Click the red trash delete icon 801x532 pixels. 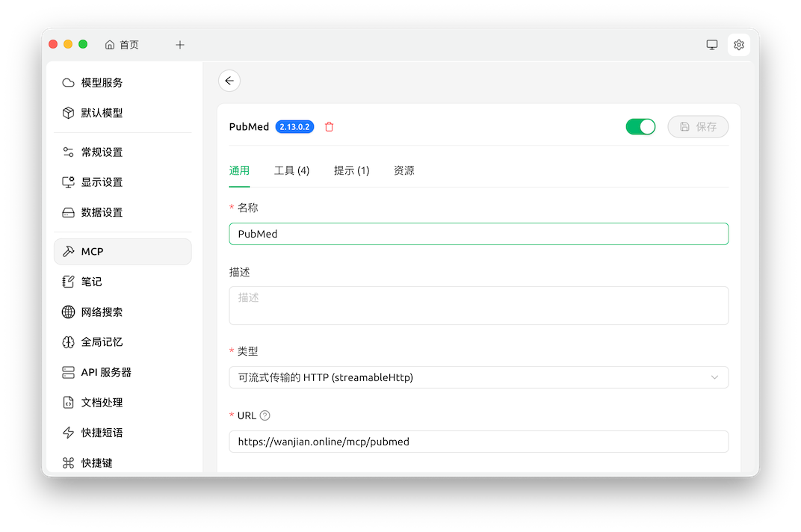[329, 127]
